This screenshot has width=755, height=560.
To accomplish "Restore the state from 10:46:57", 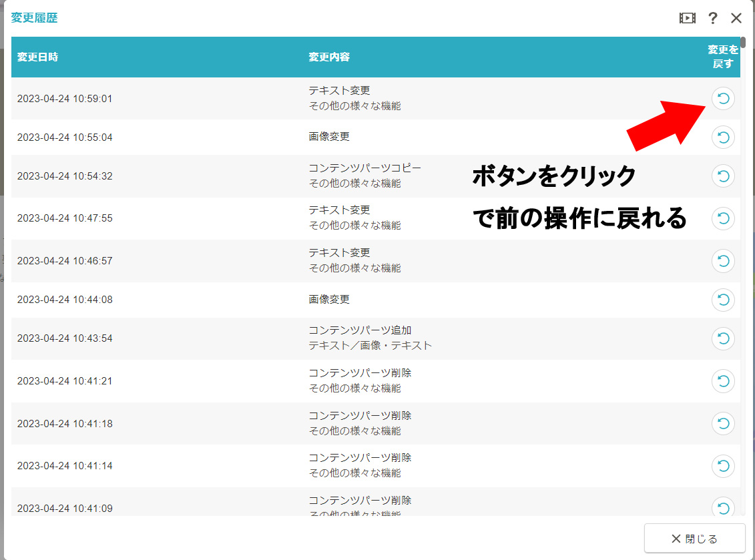I will [x=723, y=261].
